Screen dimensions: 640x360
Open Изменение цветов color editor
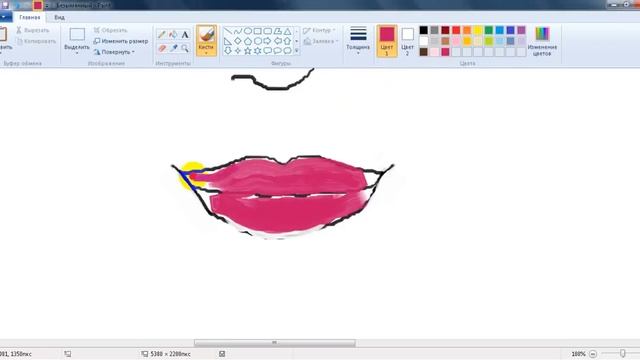[542, 41]
